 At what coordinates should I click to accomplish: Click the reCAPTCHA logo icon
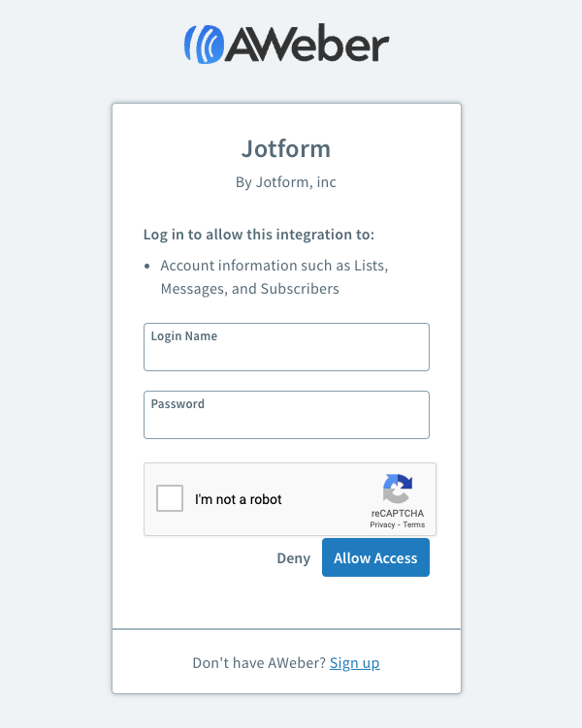397,490
